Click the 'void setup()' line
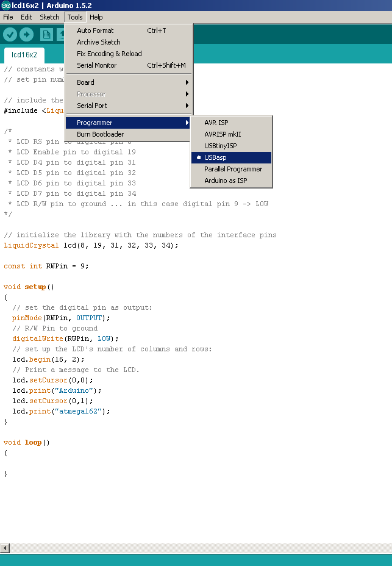The height and width of the screenshot is (566, 392). tap(29, 287)
